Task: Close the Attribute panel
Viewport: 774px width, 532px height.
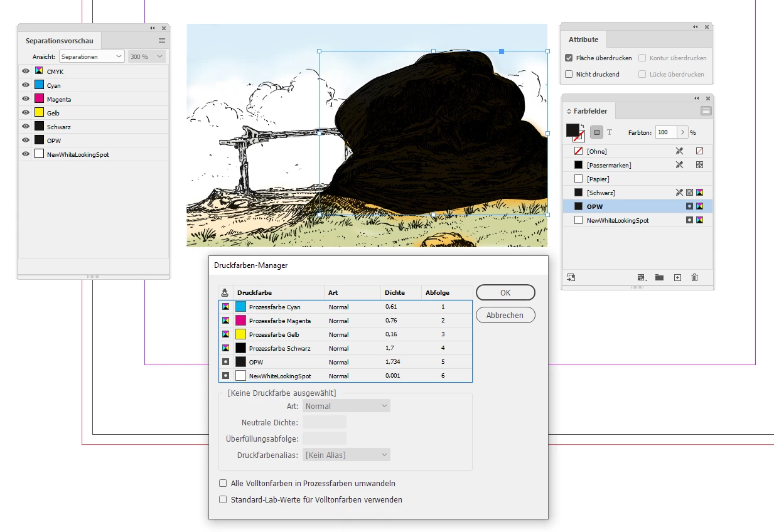Action: 707,27
